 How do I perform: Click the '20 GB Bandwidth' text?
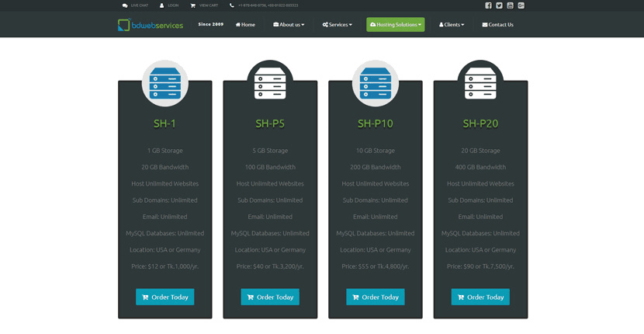165,167
